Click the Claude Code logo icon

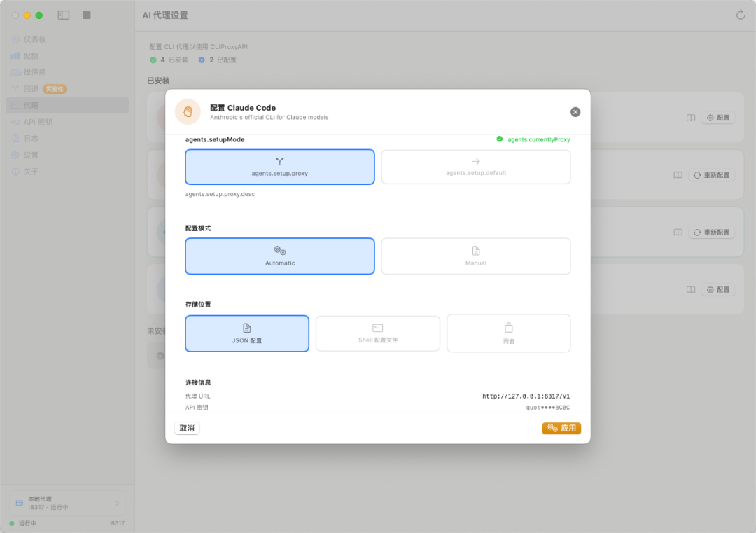click(188, 112)
